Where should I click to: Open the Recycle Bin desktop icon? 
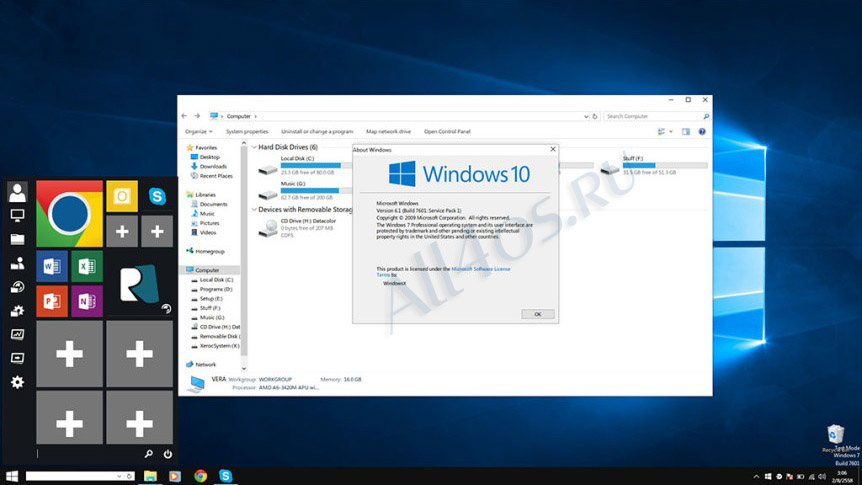click(836, 438)
